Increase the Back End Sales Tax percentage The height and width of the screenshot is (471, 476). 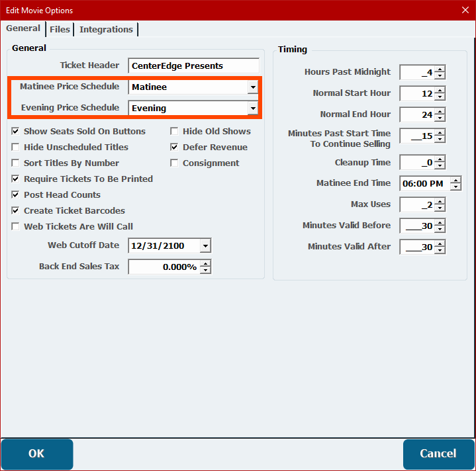[x=206, y=263]
